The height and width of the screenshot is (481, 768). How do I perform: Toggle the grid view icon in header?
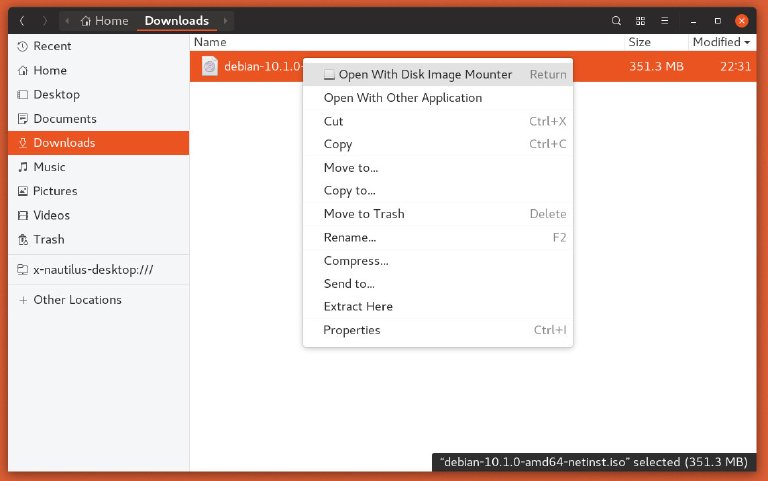coord(641,20)
